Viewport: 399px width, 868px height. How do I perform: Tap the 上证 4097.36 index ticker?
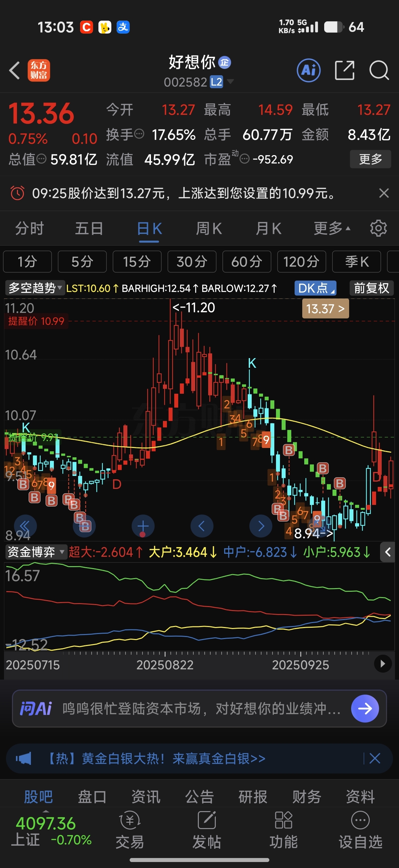tap(51, 831)
